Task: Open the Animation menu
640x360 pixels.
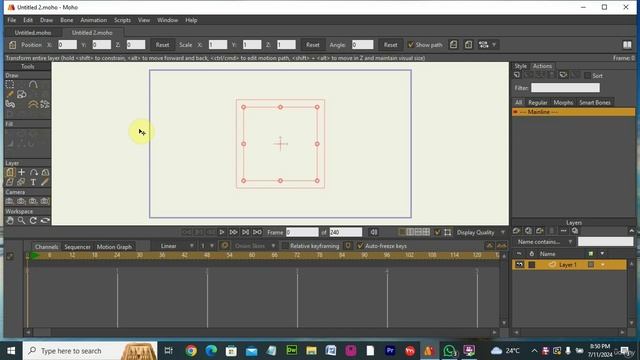Action: [93, 20]
